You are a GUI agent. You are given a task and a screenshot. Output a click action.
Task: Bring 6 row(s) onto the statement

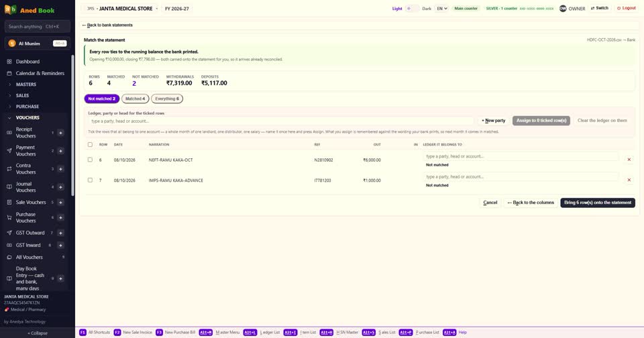coord(598,203)
